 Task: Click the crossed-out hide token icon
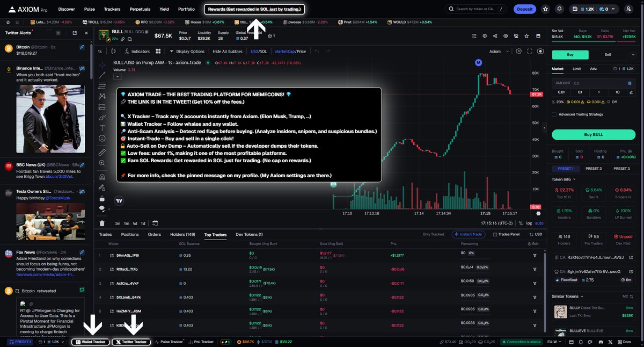516,35
